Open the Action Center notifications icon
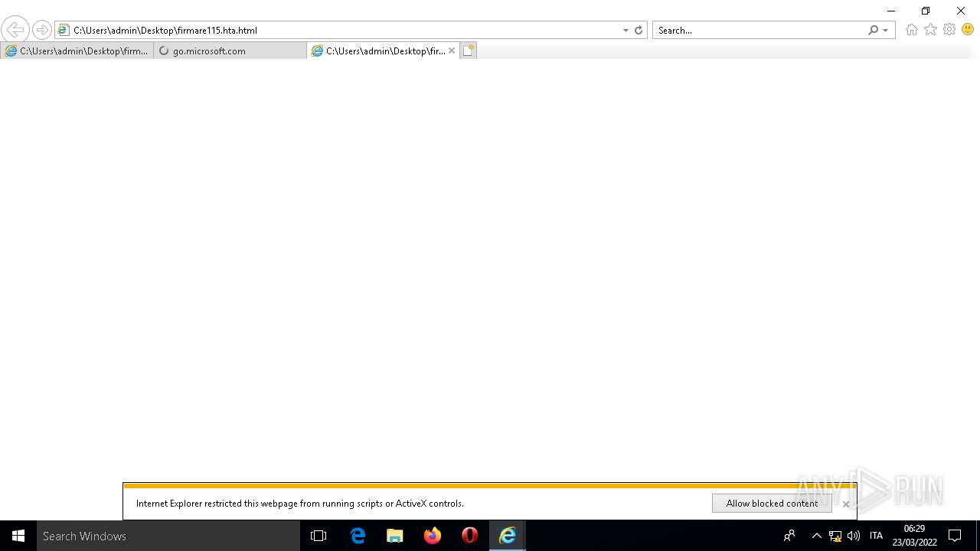This screenshot has width=980, height=551. [x=955, y=536]
